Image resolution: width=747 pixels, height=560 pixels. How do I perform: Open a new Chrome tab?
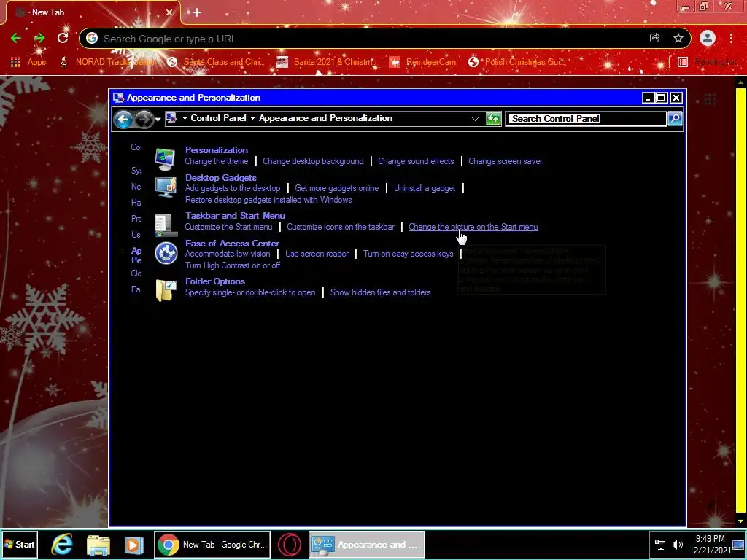coord(197,13)
